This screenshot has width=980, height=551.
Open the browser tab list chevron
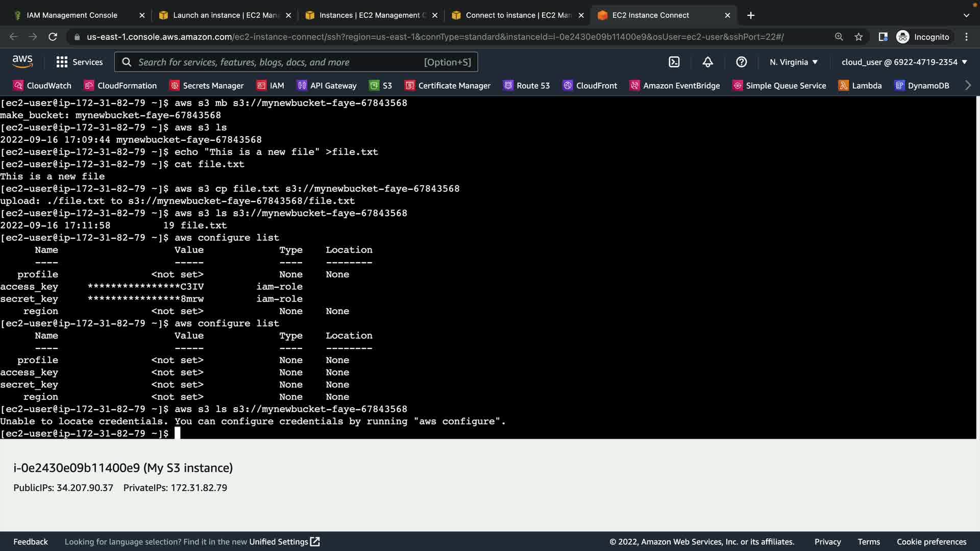tap(966, 15)
